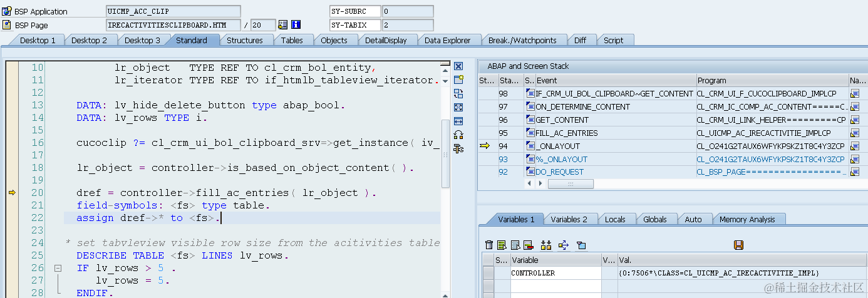The height and width of the screenshot is (298, 868).
Task: Close the tool using the X icon
Action: 458,66
